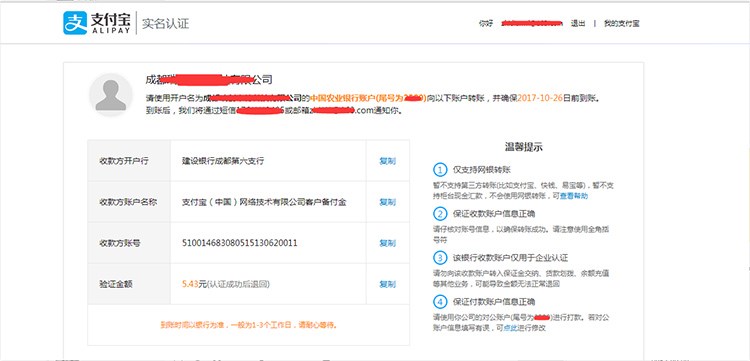Open 我的支付宝 in the header
750x361 pixels.
click(x=621, y=23)
